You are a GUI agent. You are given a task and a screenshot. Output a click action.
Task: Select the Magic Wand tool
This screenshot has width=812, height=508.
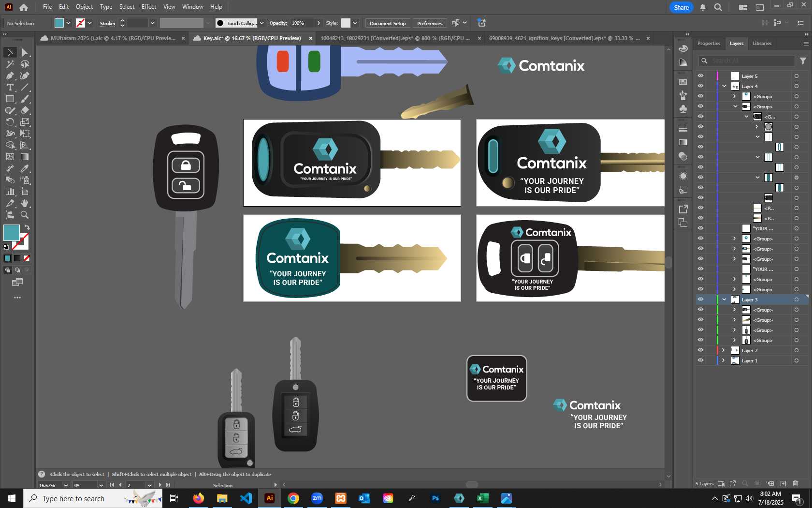click(x=10, y=64)
